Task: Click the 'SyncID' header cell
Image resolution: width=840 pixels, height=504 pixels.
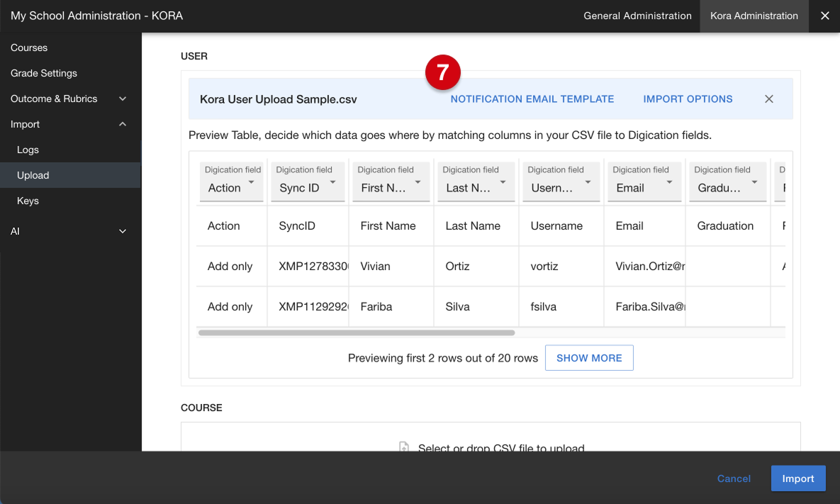Action: [308, 226]
